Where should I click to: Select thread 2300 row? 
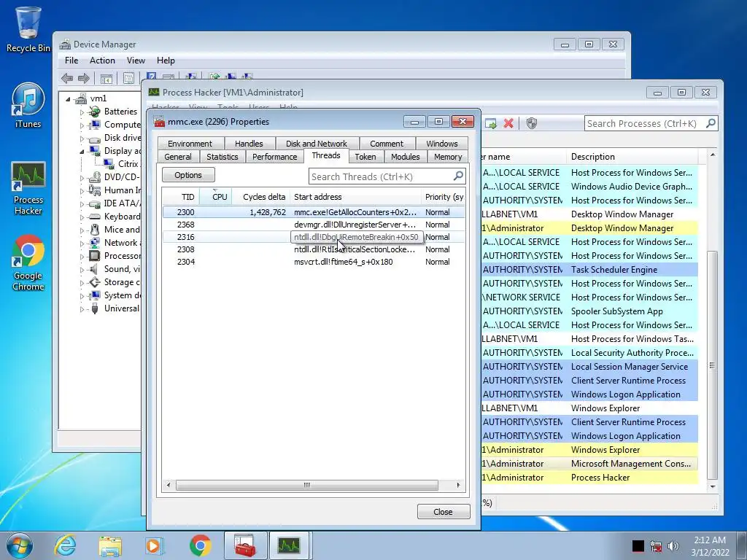[x=314, y=212]
